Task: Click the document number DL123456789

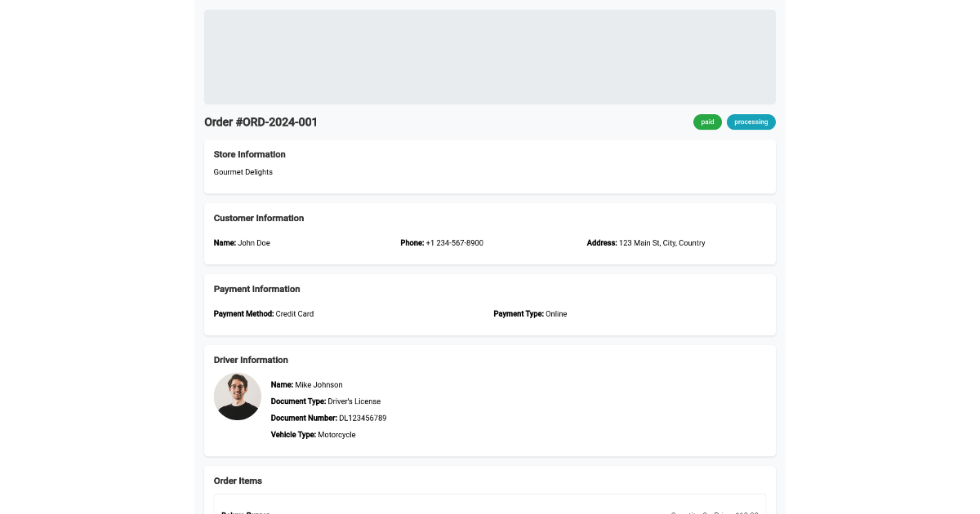Action: pyautogui.click(x=362, y=418)
